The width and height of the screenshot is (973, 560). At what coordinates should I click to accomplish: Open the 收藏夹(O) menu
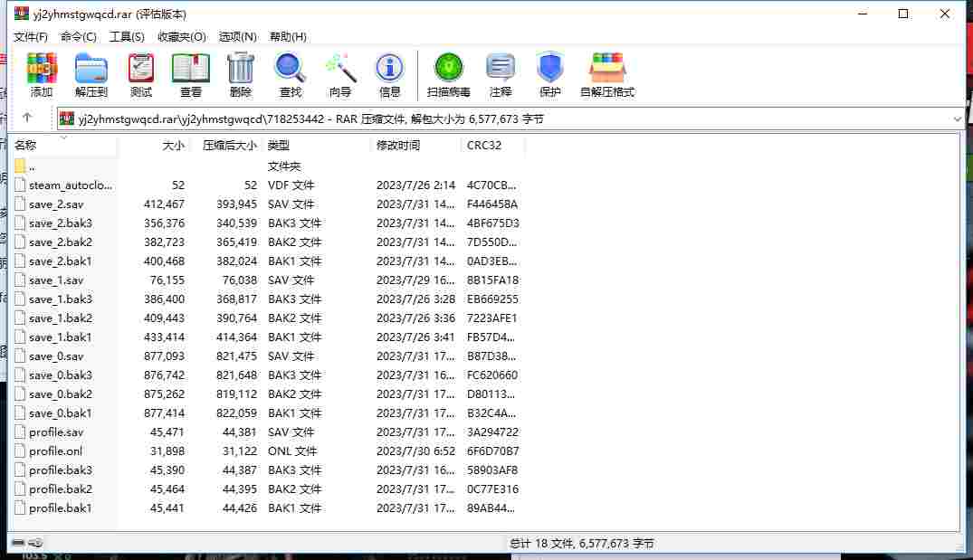182,36
